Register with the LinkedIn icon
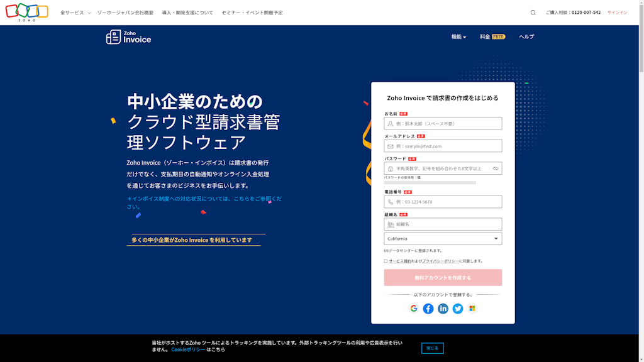This screenshot has height=362, width=644. 443,309
